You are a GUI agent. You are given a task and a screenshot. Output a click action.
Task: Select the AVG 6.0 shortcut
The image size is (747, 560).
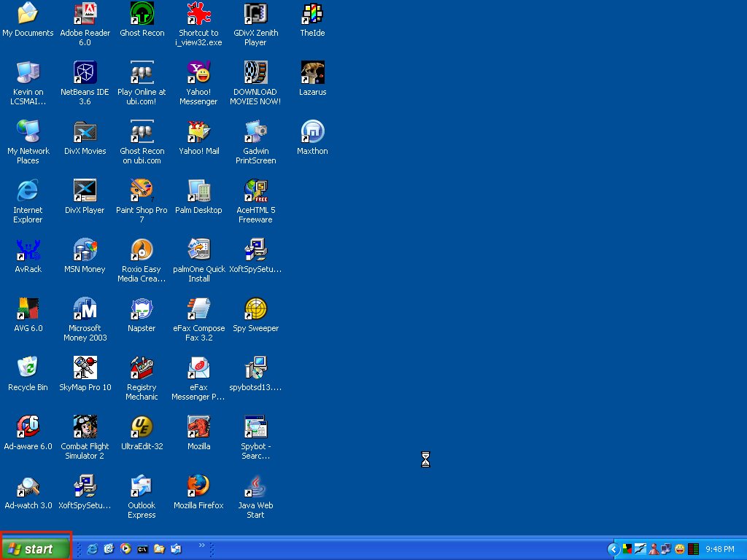point(28,308)
